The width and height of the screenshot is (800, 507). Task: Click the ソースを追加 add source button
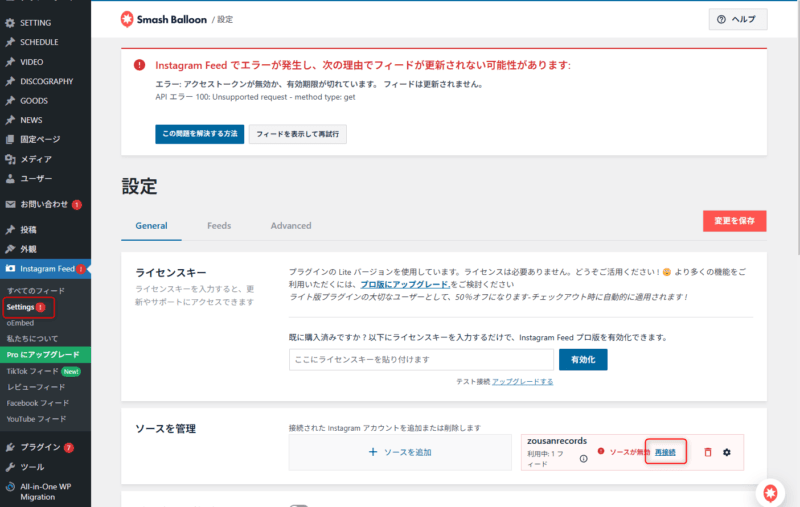tap(401, 452)
